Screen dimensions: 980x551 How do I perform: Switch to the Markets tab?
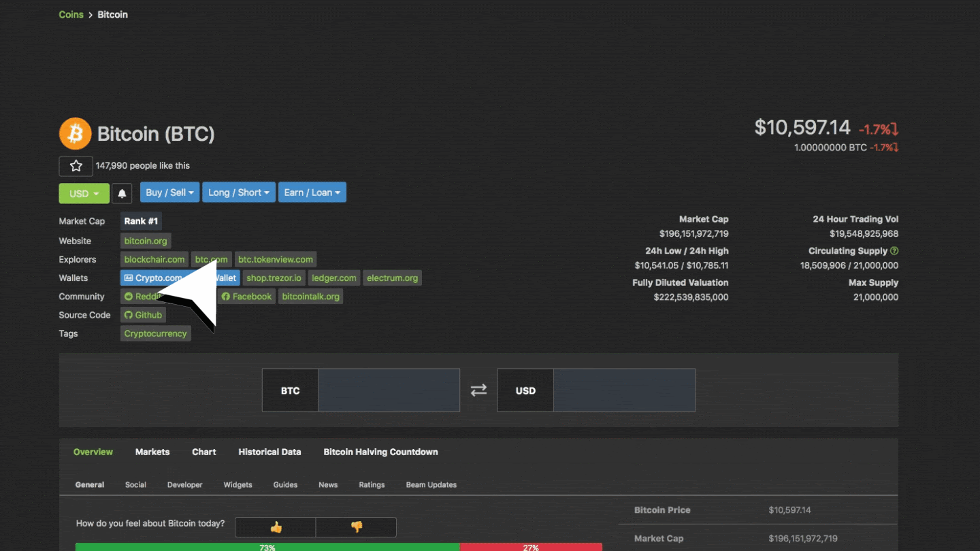pyautogui.click(x=152, y=452)
